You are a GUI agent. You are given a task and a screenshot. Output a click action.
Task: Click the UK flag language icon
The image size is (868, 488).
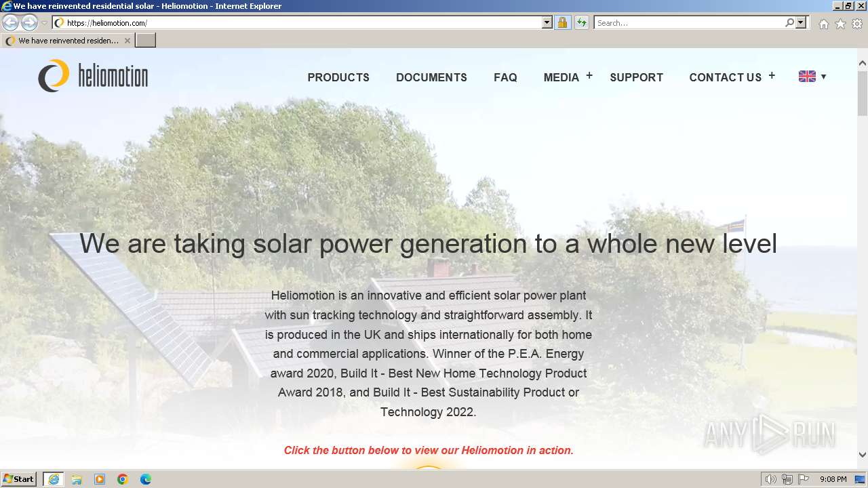tap(807, 76)
